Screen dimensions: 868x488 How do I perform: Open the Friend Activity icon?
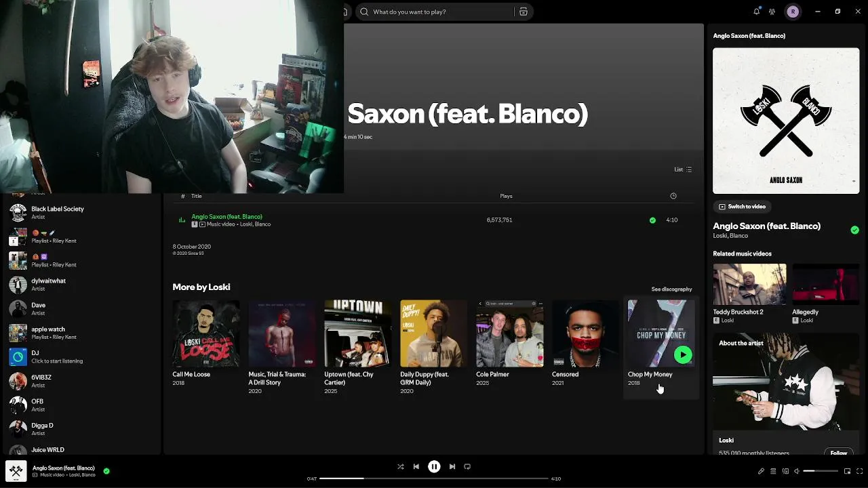772,12
